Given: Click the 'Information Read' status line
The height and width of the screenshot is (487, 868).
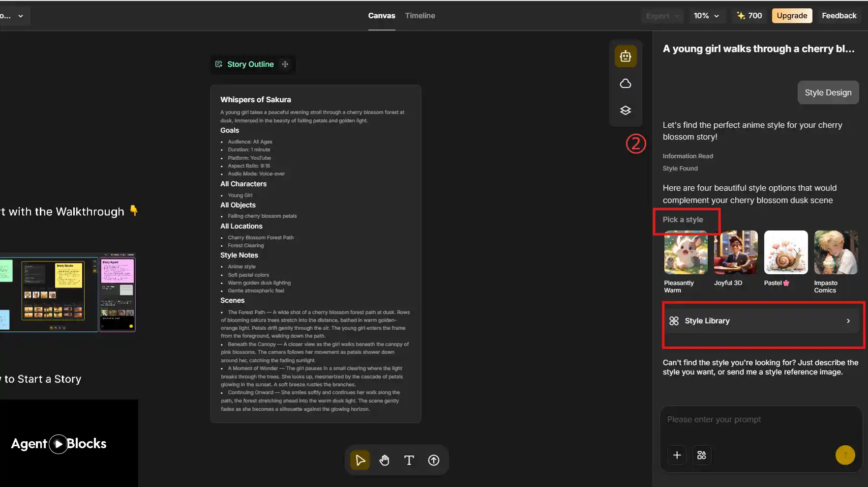Looking at the screenshot, I should (x=688, y=156).
